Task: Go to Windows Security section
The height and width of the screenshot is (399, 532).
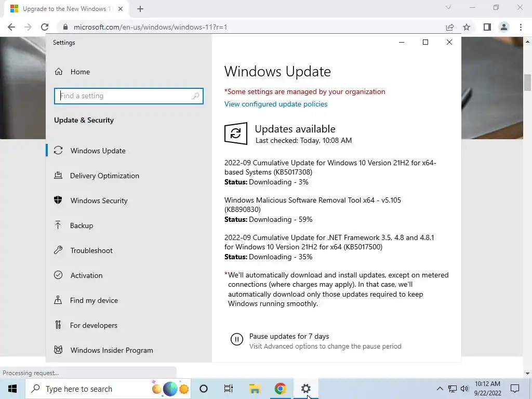Action: coord(99,201)
